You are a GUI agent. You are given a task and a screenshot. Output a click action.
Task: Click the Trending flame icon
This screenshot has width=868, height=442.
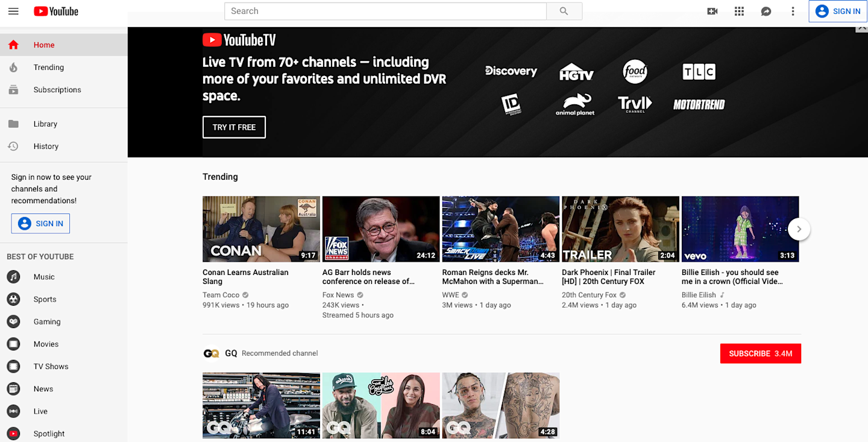[13, 68]
